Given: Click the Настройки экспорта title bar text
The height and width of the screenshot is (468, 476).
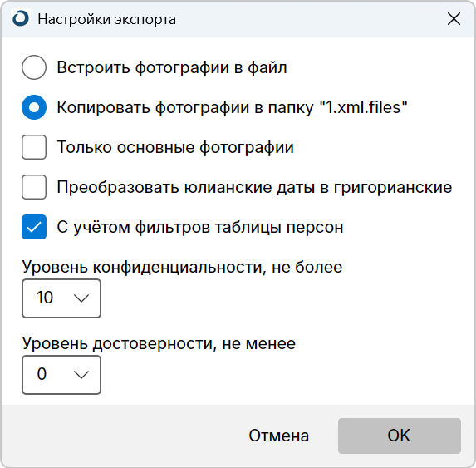Looking at the screenshot, I should pos(106,19).
